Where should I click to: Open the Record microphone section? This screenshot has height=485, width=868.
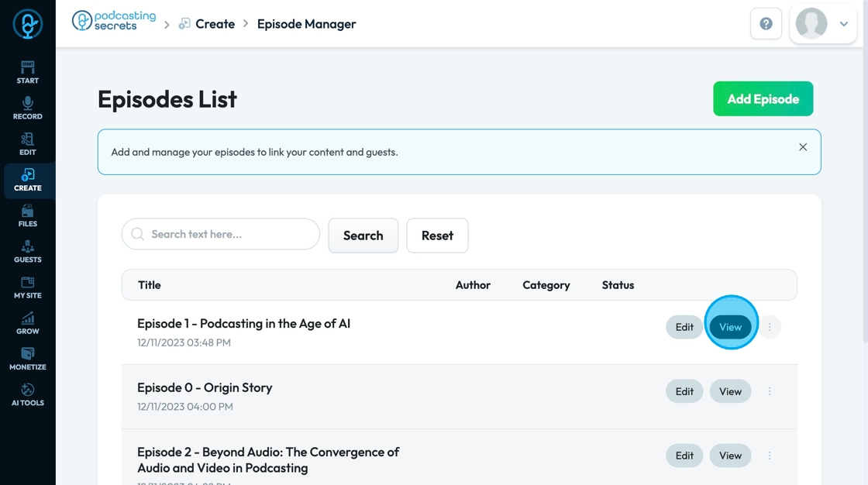click(28, 108)
